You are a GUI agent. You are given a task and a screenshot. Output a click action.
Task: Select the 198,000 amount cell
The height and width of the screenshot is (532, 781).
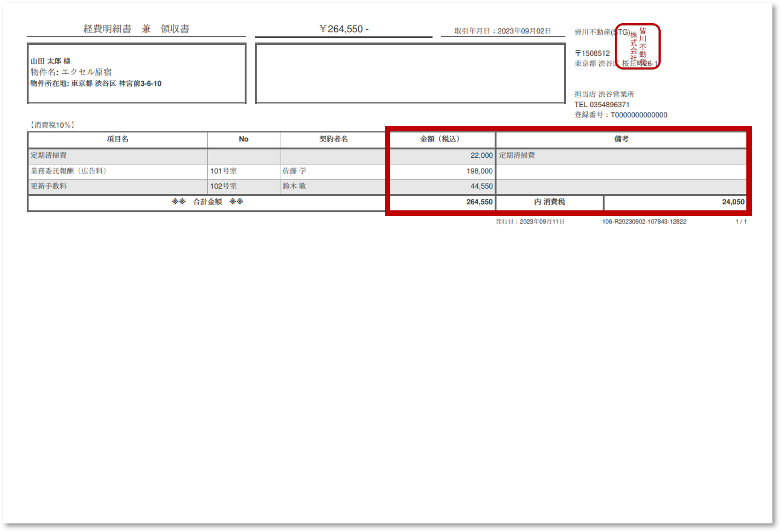(479, 171)
